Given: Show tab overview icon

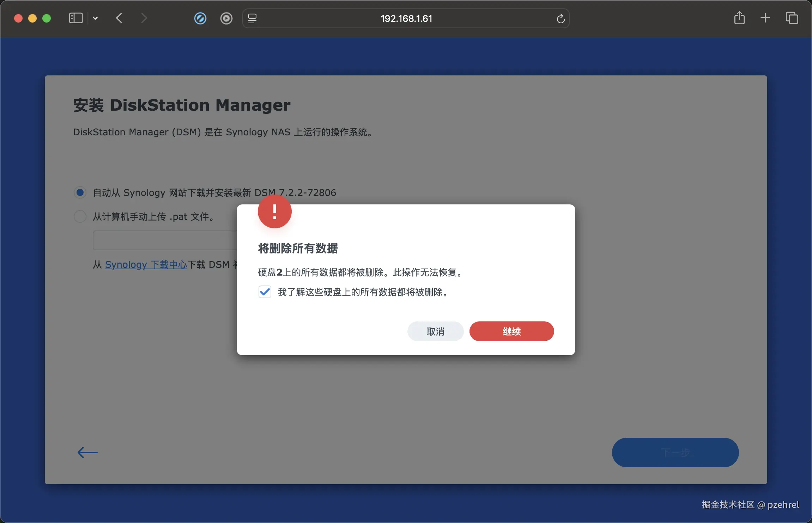Looking at the screenshot, I should (792, 18).
